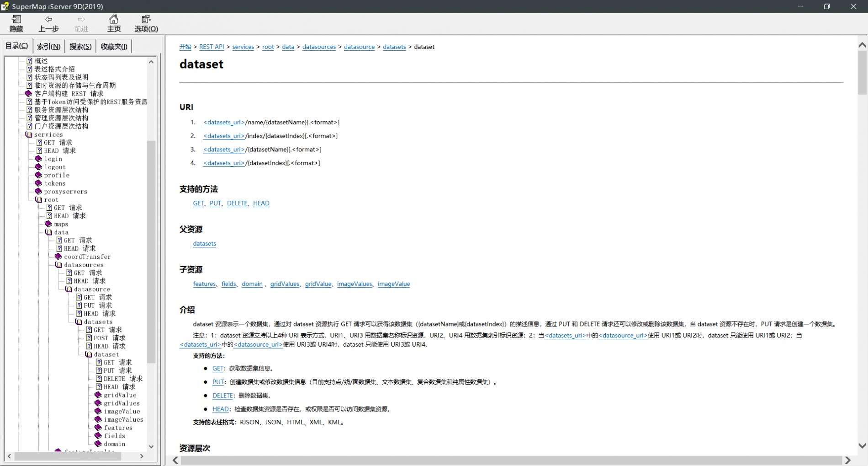Click content pane scroll-left arrow
The height and width of the screenshot is (466, 868).
[175, 460]
